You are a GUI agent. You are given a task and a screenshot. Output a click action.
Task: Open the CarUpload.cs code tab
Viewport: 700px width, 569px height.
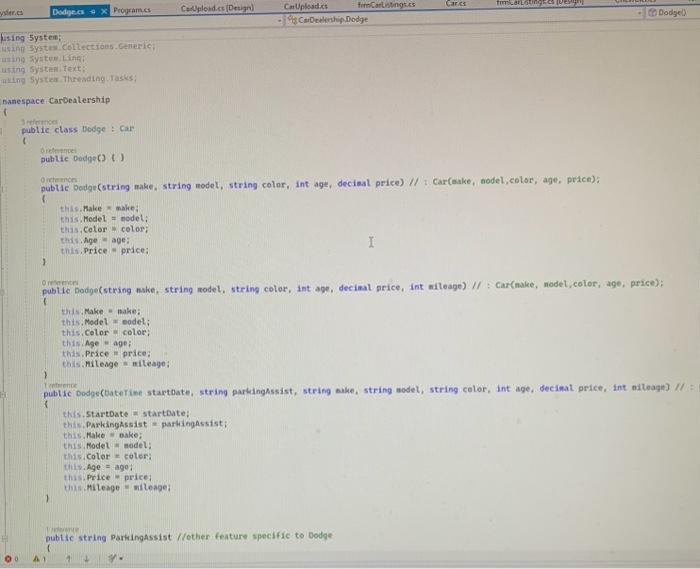coord(305,6)
